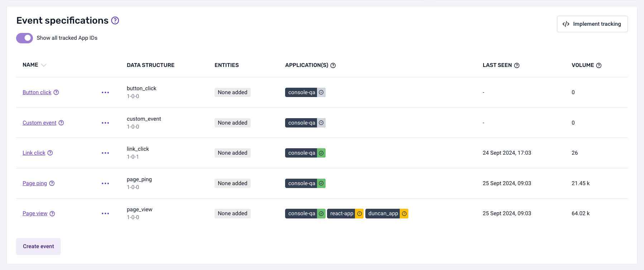Viewport: 644px width, 270px height.
Task: Open the Page view event link
Action: (35, 213)
